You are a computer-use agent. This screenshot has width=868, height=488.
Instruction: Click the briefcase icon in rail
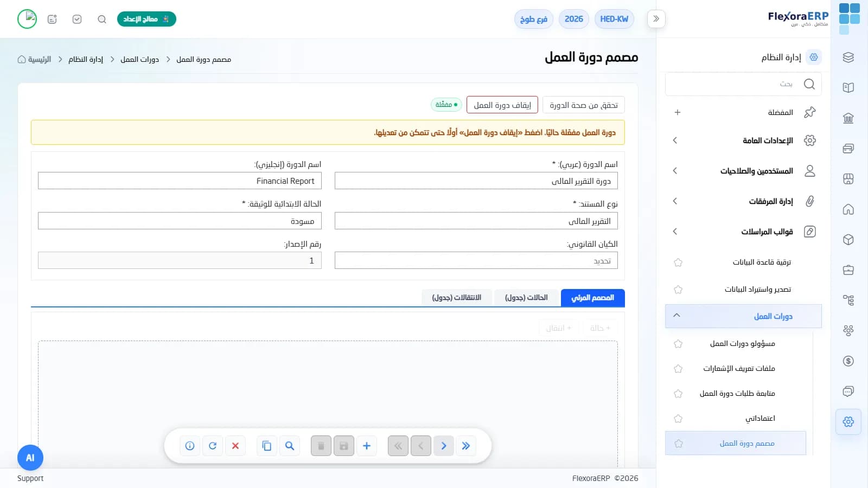coord(848,270)
